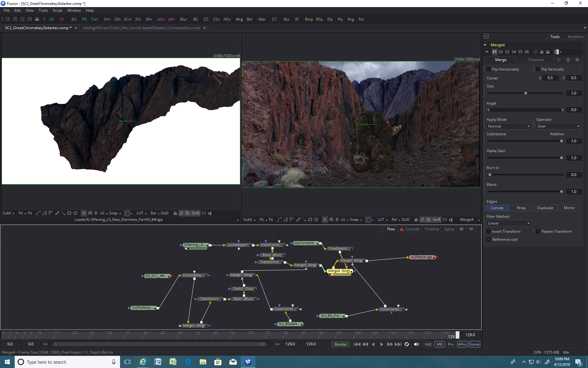Open the Merge4 settings gear tab
Viewport: 588px width, 368px height.
click(x=568, y=60)
